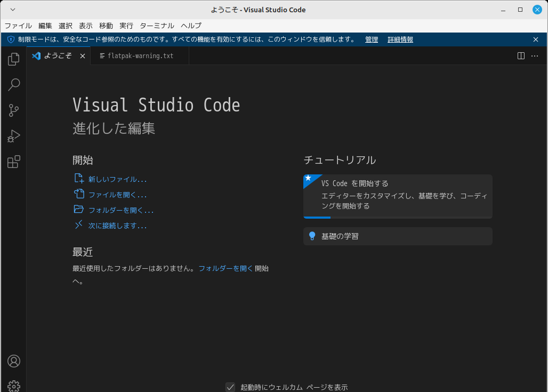
Task: Open the 移動 menu
Action: point(106,26)
